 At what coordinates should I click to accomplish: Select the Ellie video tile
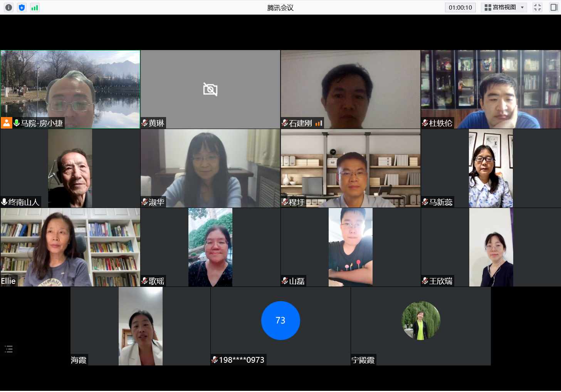(x=70, y=247)
